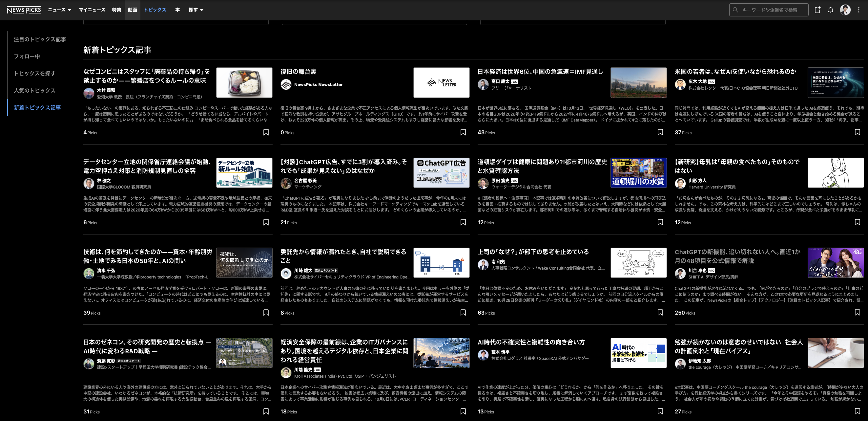Save the 上司の「なぜ?」 article bookmark icon
This screenshot has width=868, height=421.
[x=660, y=313]
